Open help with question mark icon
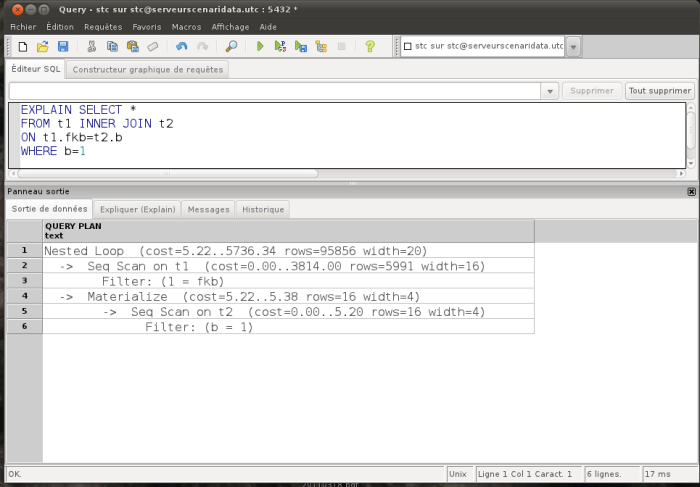 [370, 46]
